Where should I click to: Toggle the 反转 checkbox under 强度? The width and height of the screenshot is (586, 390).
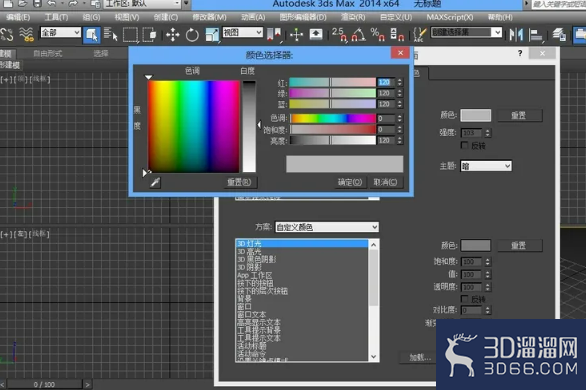click(465, 145)
